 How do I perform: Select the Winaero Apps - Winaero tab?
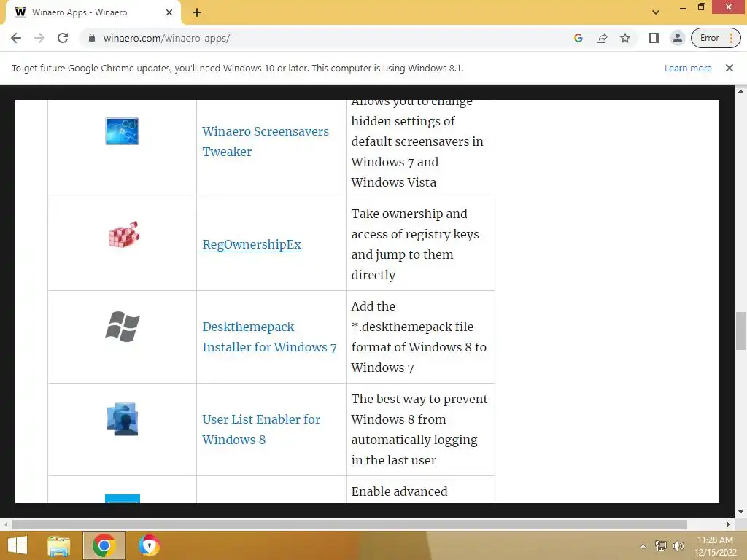(93, 13)
